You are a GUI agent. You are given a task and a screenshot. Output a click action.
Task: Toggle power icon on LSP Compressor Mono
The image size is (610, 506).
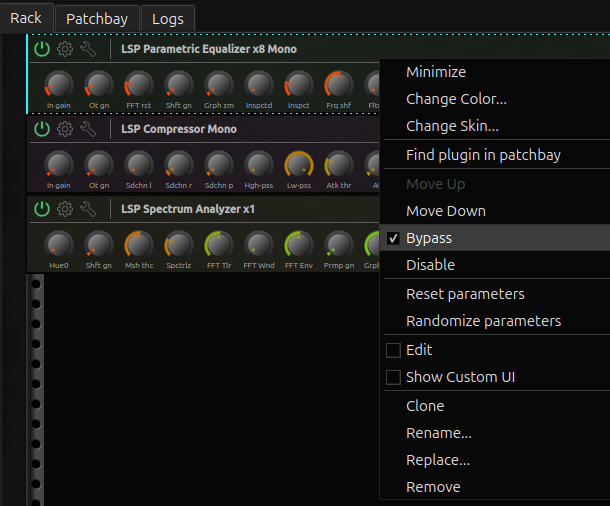coord(42,129)
